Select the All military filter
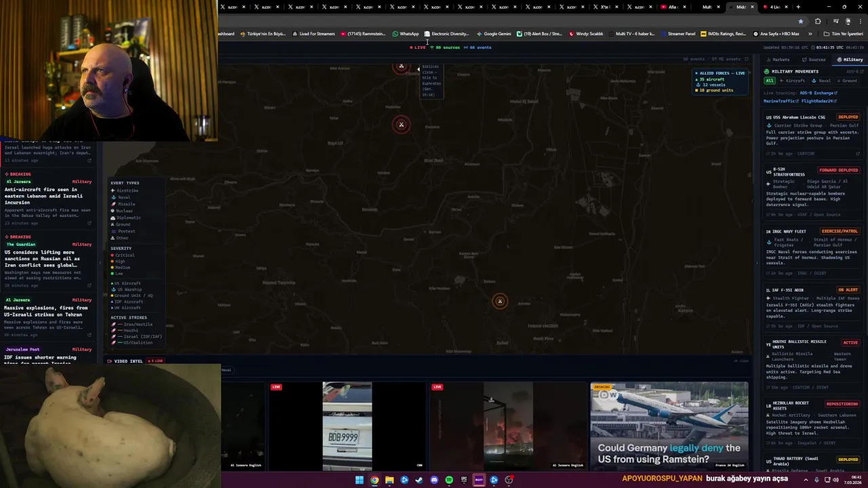This screenshot has width=868, height=488. 770,81
